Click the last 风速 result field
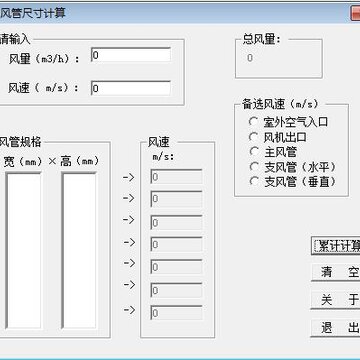 click(177, 313)
